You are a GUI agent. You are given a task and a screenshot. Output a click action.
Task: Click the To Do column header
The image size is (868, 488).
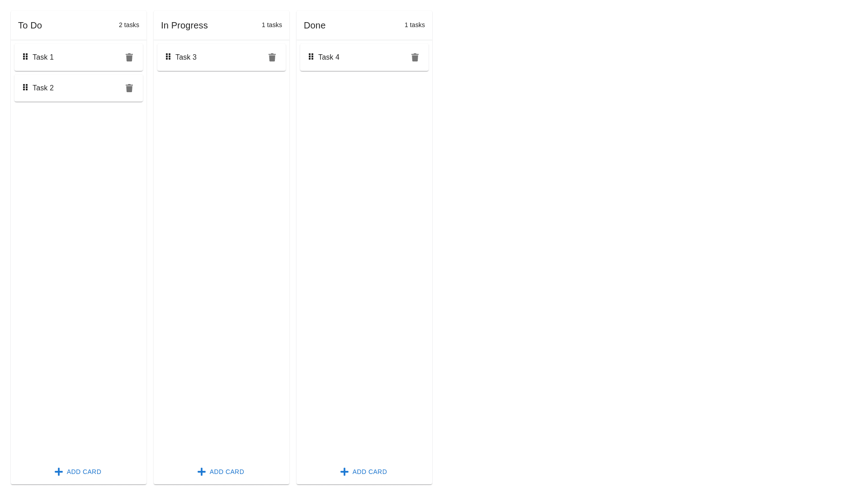(x=30, y=25)
